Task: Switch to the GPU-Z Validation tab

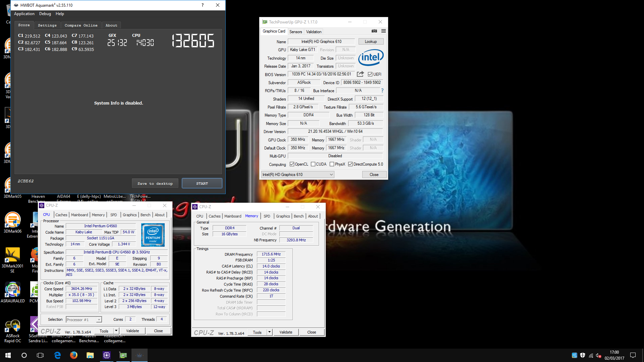Action: [x=314, y=32]
